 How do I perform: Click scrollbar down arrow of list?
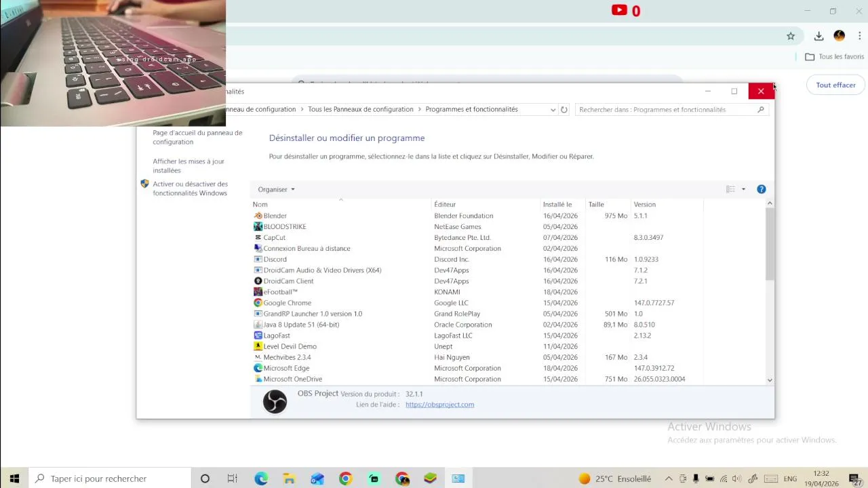(x=770, y=380)
